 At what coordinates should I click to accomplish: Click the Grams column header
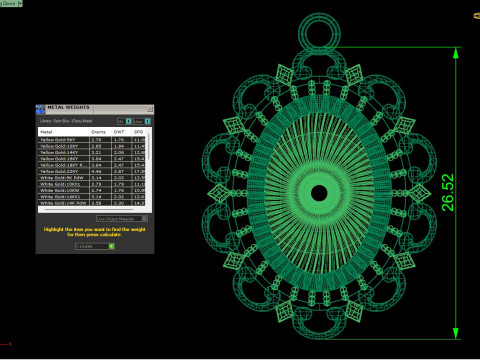[100, 132]
